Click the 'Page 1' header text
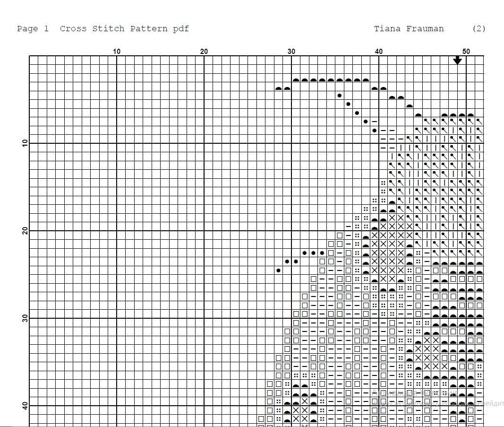504x427 pixels. (33, 29)
